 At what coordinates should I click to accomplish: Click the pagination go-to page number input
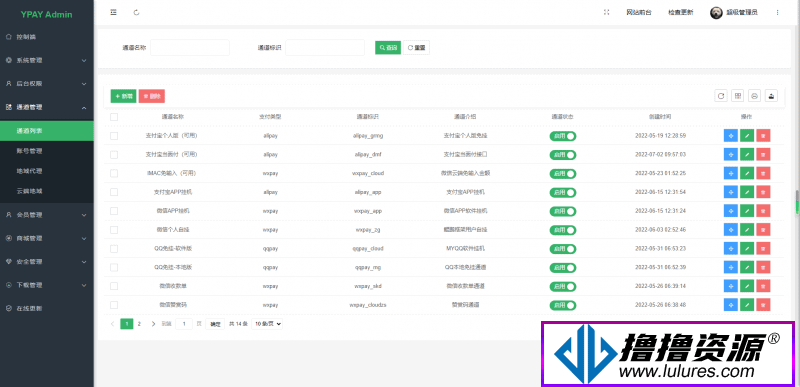tap(184, 324)
